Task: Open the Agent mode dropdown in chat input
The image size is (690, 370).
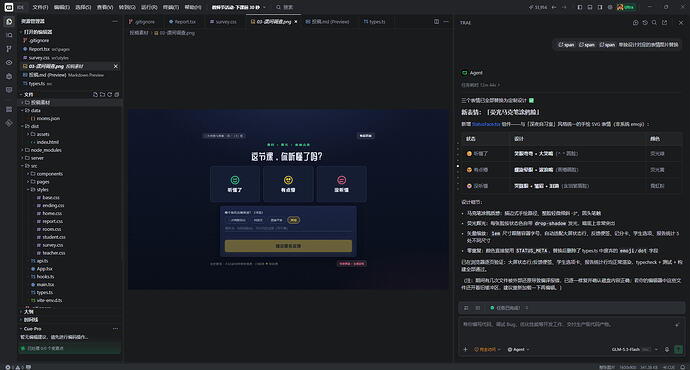Action: [x=518, y=349]
